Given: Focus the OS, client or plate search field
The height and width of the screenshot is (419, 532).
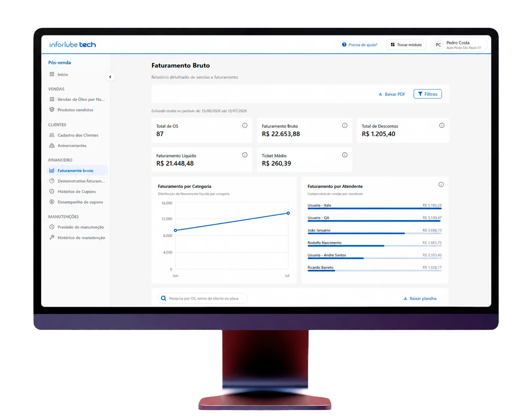Looking at the screenshot, I should pyautogui.click(x=203, y=298).
